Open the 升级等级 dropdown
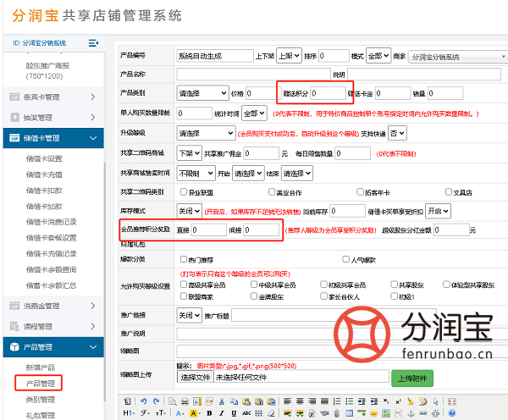Screen dimensions: 508x420 tap(206, 133)
